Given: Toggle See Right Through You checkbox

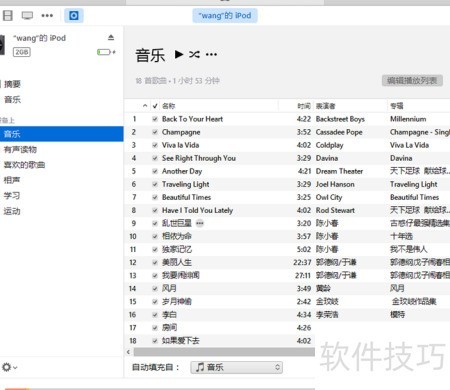Looking at the screenshot, I should 155,158.
